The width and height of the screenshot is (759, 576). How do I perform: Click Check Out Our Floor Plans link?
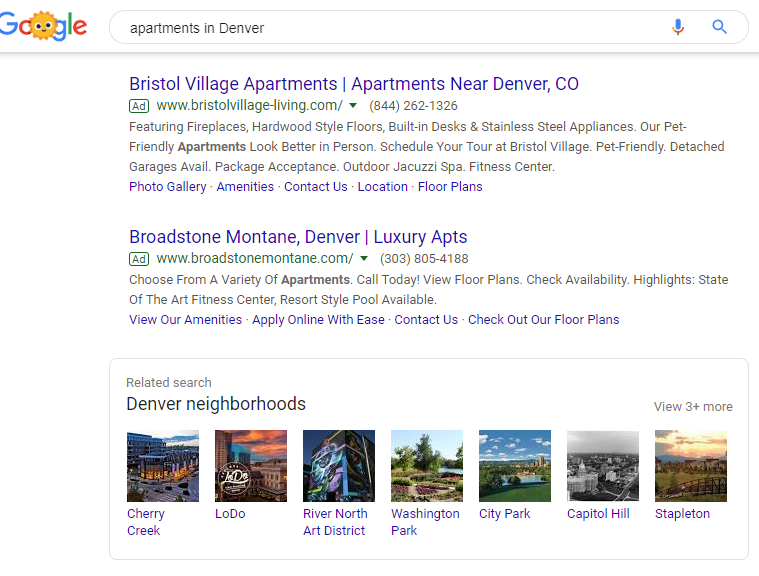(x=544, y=319)
